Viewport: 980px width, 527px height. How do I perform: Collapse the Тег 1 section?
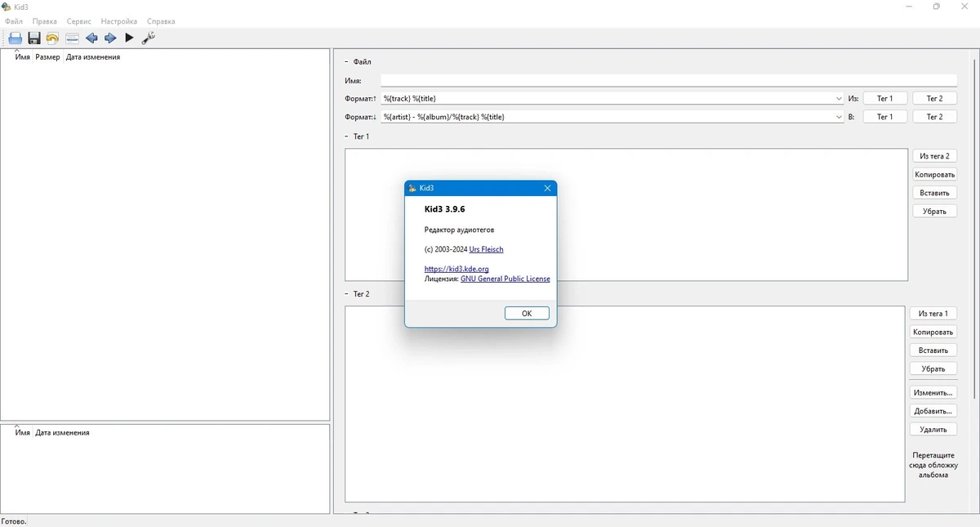tap(346, 136)
